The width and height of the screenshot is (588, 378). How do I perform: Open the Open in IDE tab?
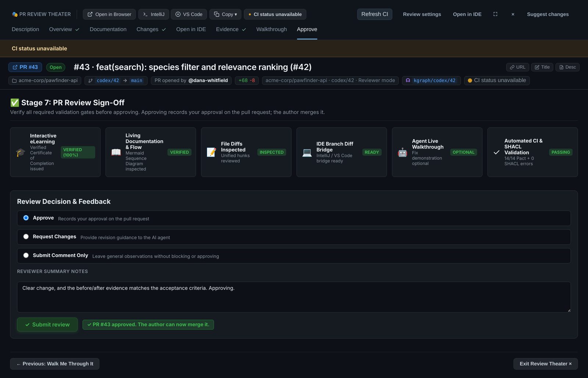click(191, 29)
